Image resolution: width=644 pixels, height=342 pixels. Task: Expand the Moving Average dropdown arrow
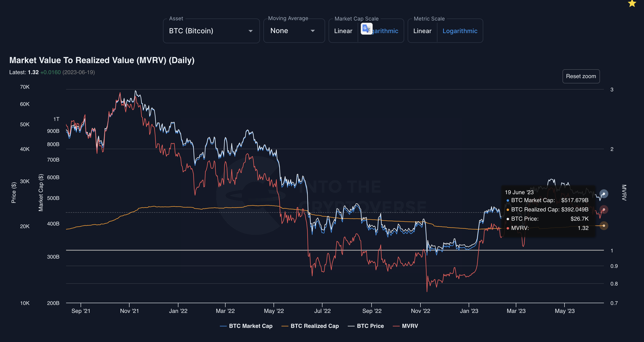pyautogui.click(x=313, y=31)
